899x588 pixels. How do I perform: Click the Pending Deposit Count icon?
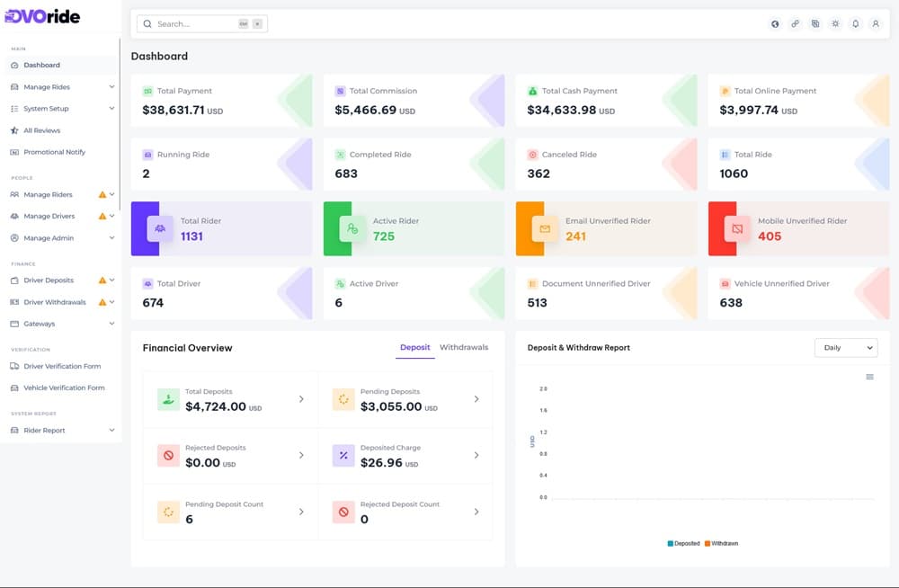pyautogui.click(x=169, y=512)
